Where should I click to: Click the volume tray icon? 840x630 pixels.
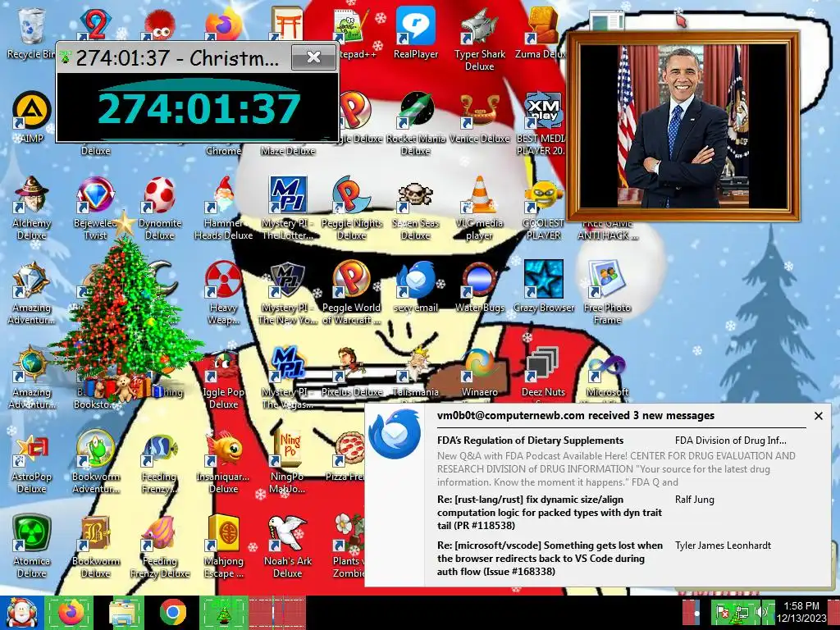coord(761,612)
